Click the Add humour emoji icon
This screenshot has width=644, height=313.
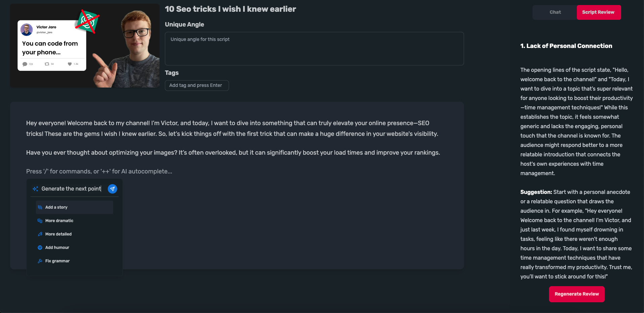40,248
